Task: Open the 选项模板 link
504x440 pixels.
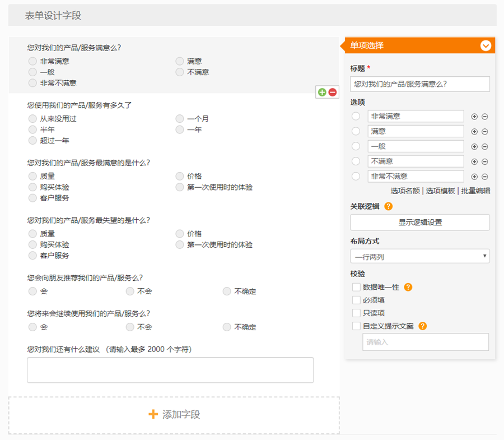Action: coord(440,191)
